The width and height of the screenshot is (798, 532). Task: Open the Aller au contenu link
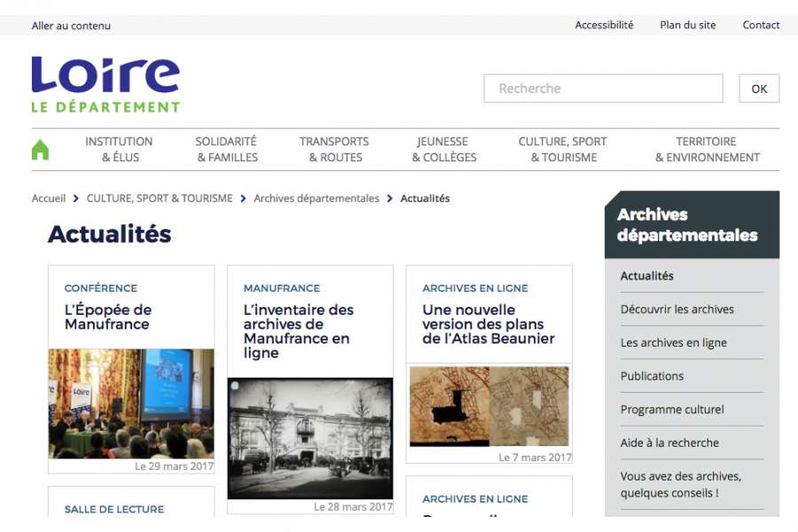71,26
